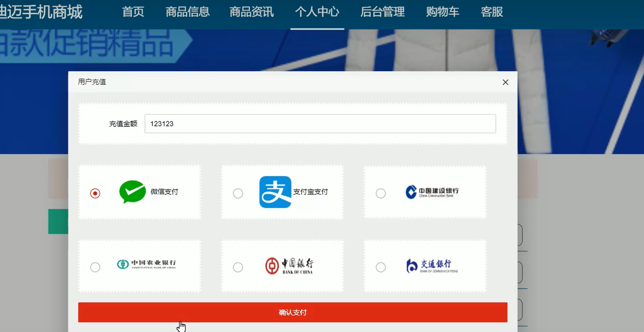644x332 pixels.
Task: Click the Agricultural Bank of China logo
Action: (x=147, y=264)
